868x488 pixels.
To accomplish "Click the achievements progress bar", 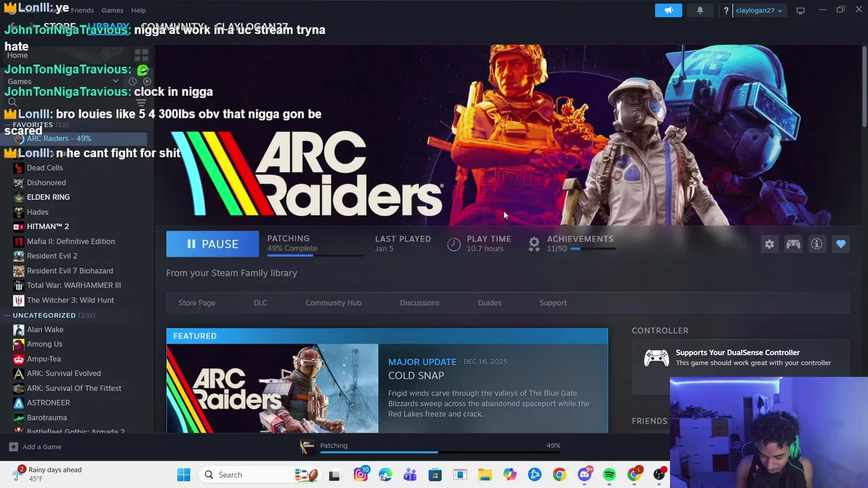I will click(594, 249).
